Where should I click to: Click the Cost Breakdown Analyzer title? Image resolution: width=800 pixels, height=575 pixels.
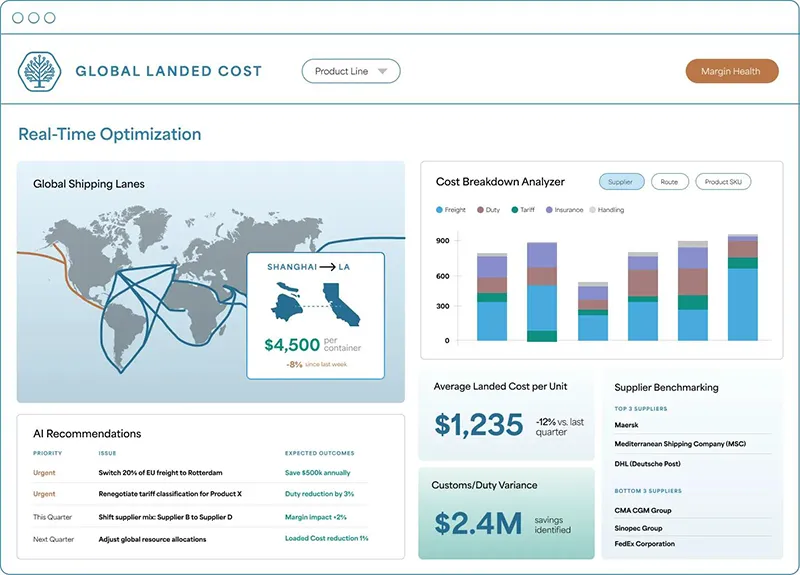(x=501, y=182)
